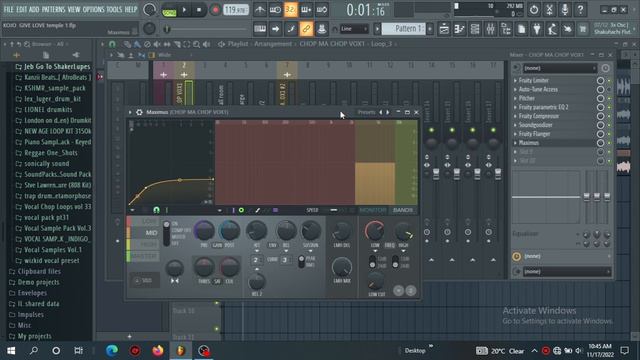Toggle blend recording (overdub) icon

coord(306,10)
